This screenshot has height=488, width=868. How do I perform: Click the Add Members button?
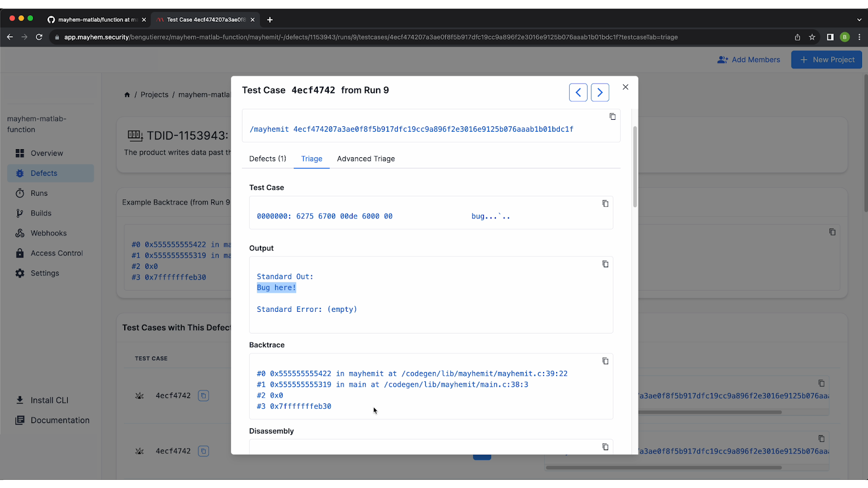point(749,60)
